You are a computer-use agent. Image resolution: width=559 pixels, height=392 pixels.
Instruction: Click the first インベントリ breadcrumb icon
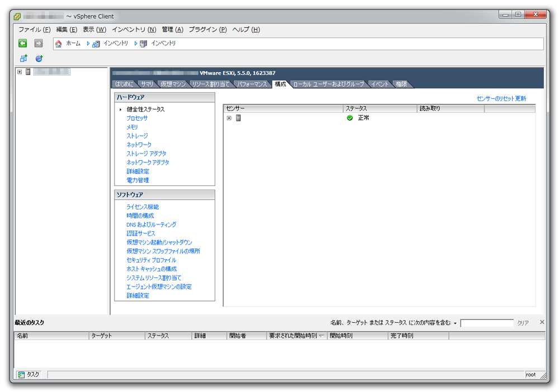pos(96,44)
